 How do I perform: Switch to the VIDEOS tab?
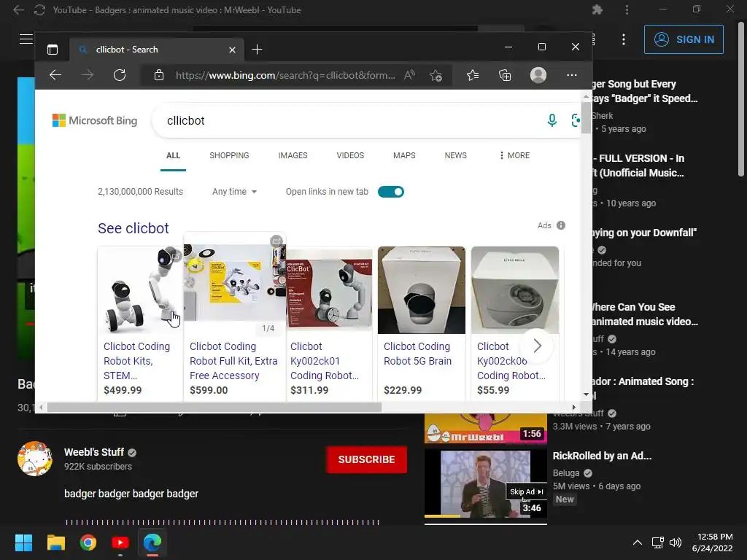click(x=350, y=156)
